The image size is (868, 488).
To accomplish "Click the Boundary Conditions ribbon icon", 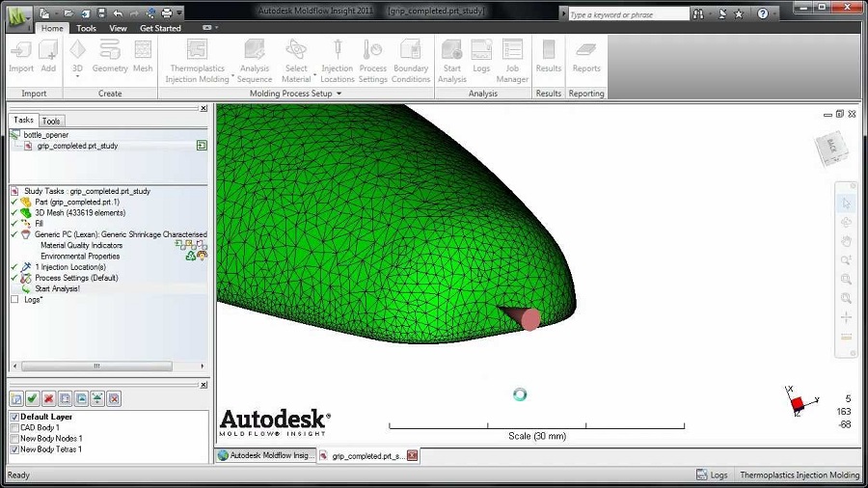I will pos(411,61).
